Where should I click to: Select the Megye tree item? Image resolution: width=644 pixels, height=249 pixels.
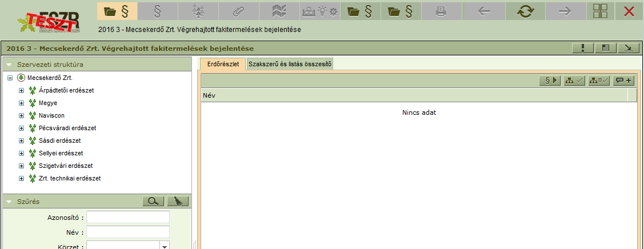48,103
